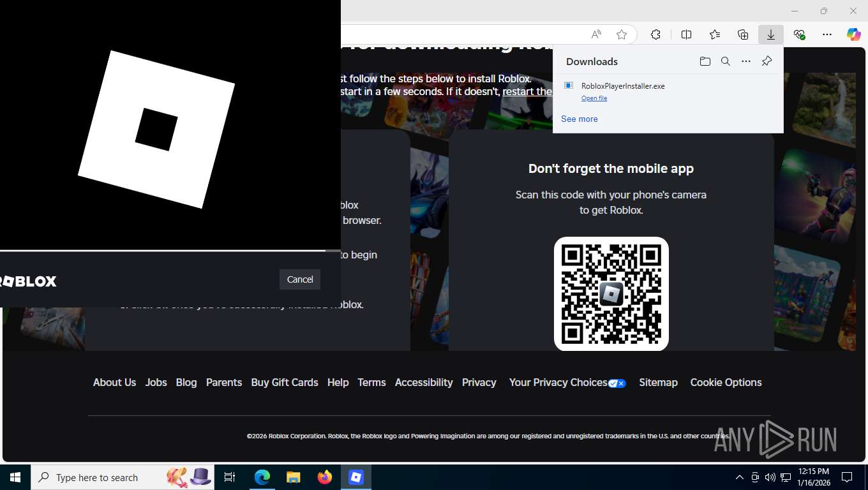Open the Favorites list icon

pyautogui.click(x=715, y=34)
